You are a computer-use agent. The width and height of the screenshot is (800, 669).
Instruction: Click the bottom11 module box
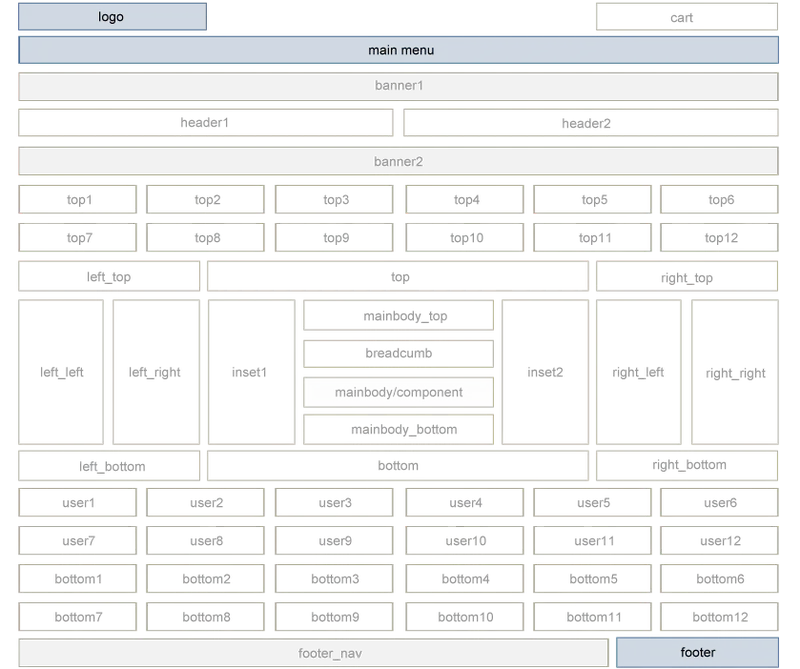(592, 617)
